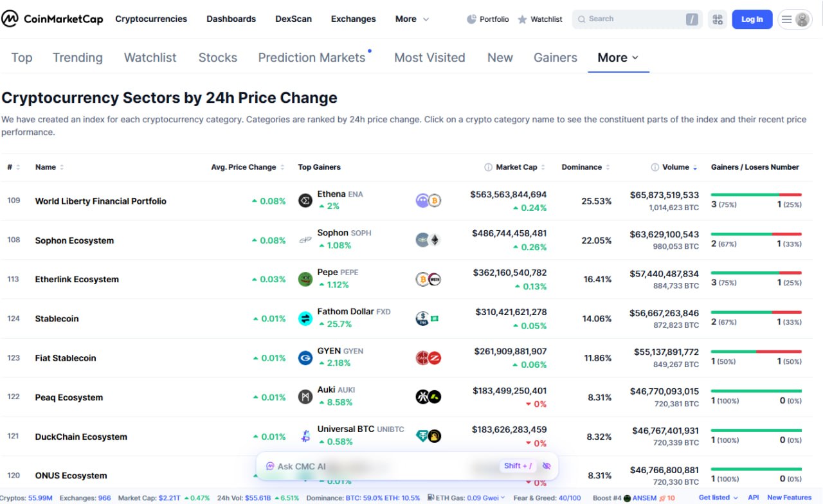Image resolution: width=823 pixels, height=504 pixels.
Task: Focus the Search input field
Action: click(637, 19)
